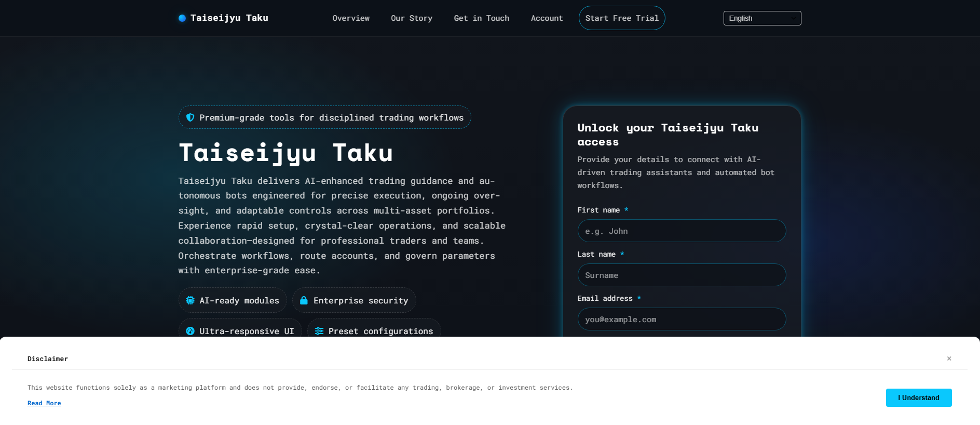Click Start Free Trial button
980x425 pixels.
pyautogui.click(x=622, y=18)
